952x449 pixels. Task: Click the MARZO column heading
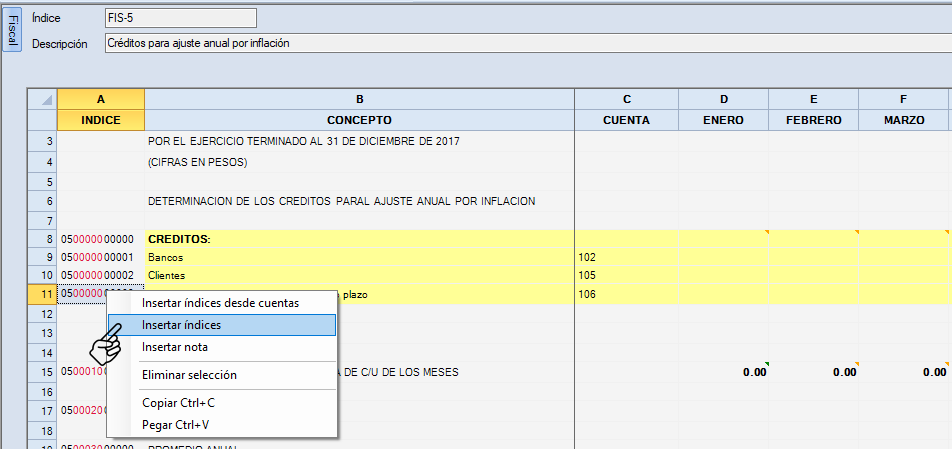point(903,120)
